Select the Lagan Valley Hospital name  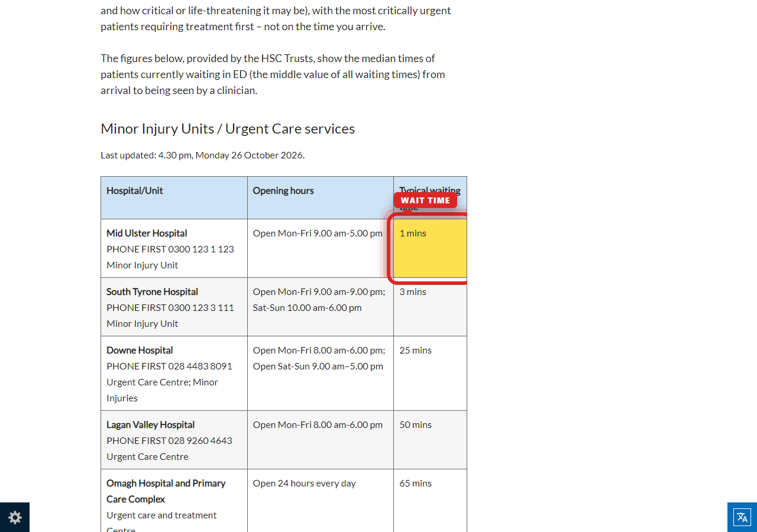pos(150,424)
